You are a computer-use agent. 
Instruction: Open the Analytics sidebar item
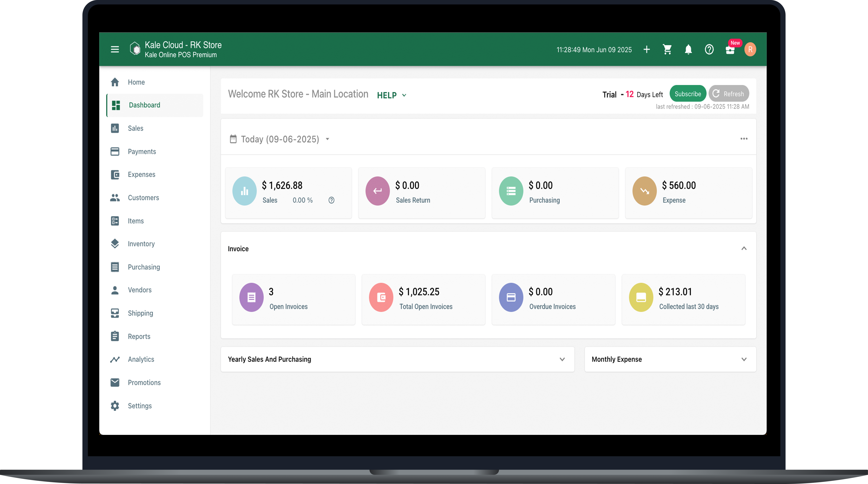point(141,359)
